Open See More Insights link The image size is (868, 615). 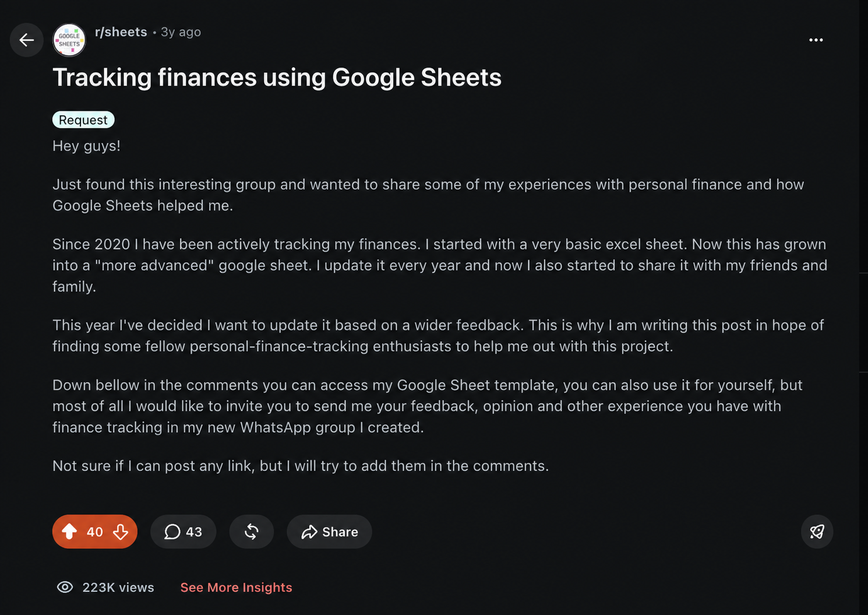click(236, 588)
